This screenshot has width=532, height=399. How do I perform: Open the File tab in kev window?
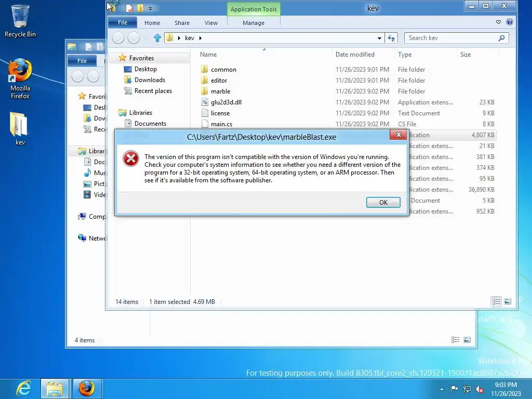[x=123, y=22]
